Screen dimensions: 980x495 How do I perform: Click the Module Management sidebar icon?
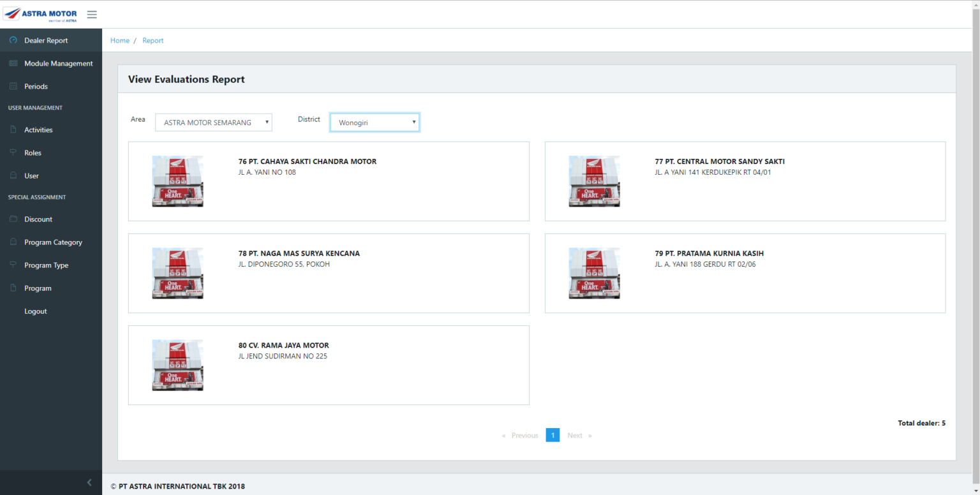coord(13,63)
